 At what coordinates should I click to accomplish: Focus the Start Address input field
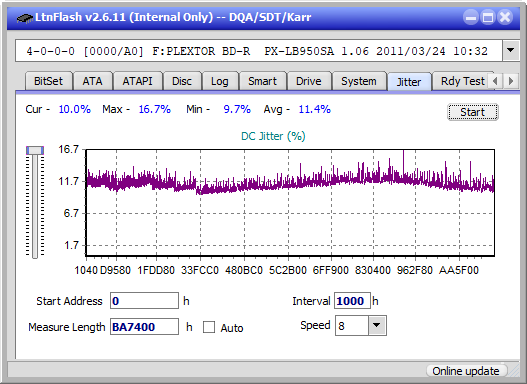pos(144,301)
